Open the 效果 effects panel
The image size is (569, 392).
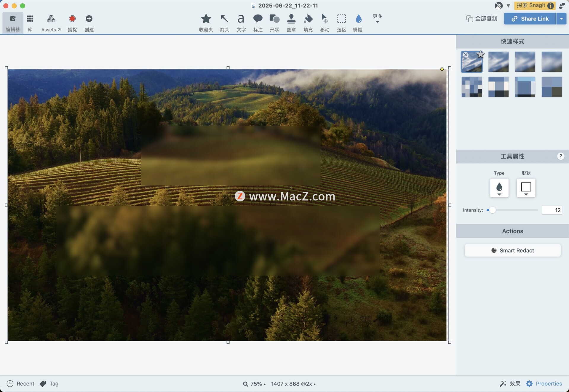(x=510, y=384)
